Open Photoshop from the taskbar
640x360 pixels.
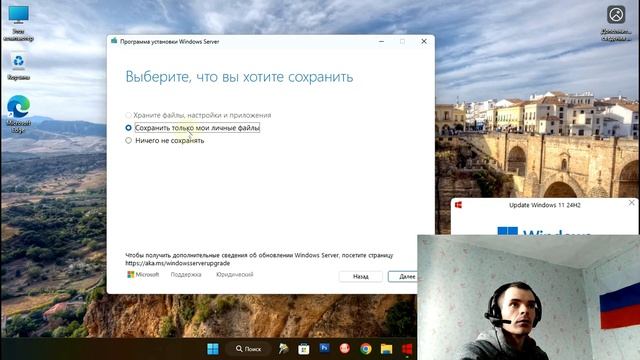click(x=324, y=348)
